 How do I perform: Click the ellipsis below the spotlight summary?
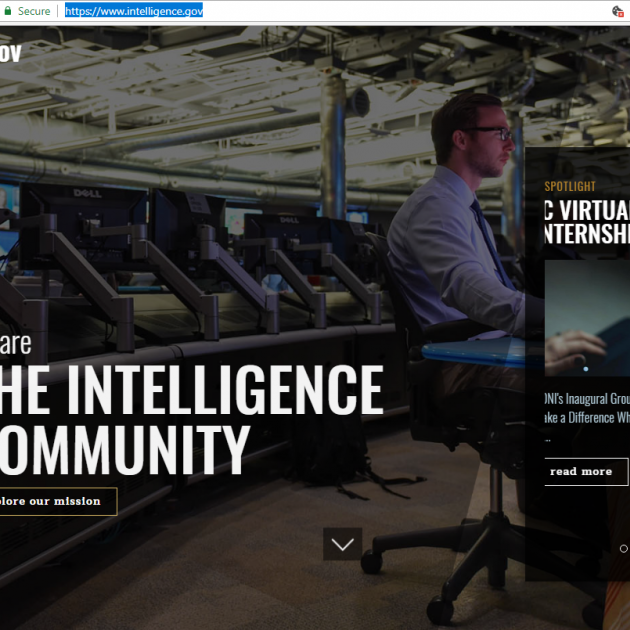pyautogui.click(x=547, y=439)
